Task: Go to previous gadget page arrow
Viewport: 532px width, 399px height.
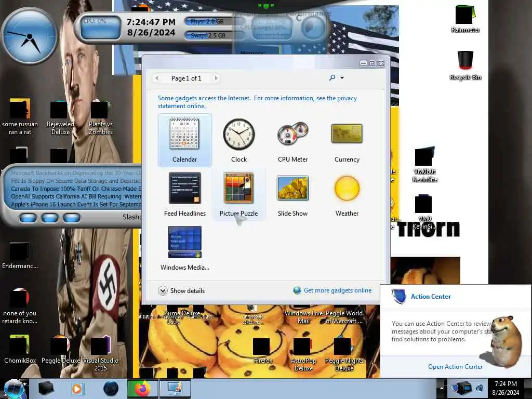Action: (x=157, y=78)
